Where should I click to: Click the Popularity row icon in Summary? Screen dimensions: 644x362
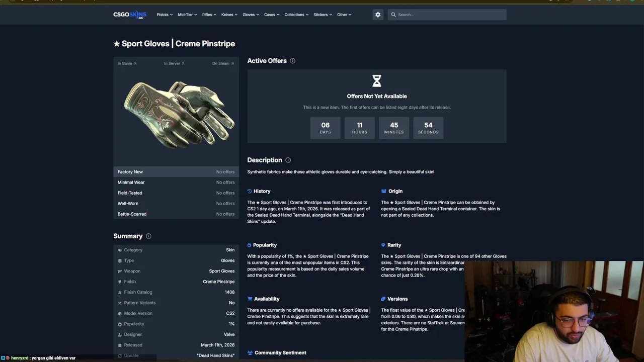[x=120, y=324]
